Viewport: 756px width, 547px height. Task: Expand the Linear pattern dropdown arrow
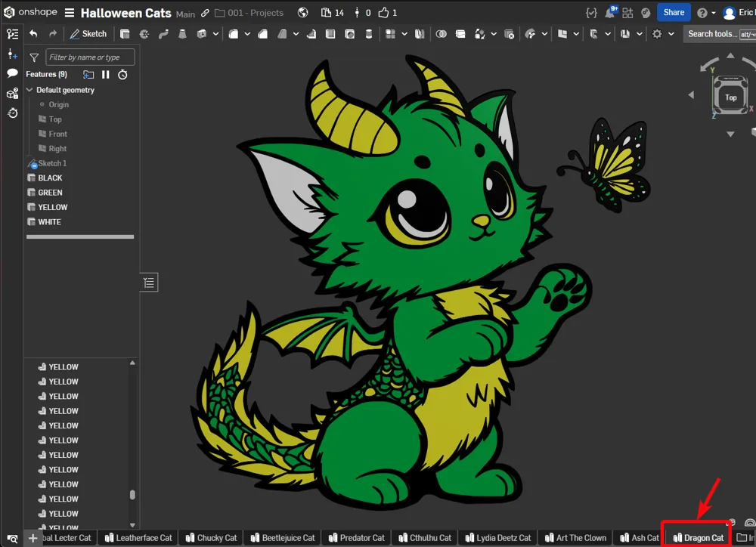coord(404,34)
